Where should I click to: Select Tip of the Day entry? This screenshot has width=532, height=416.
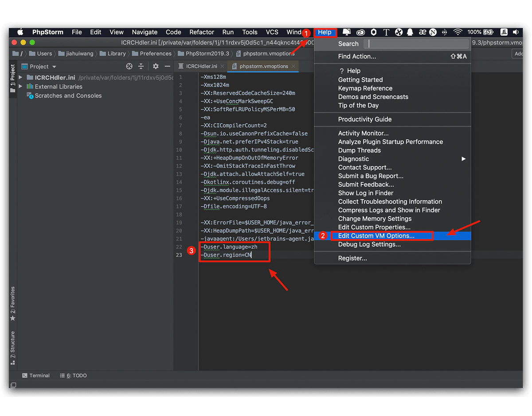[392, 106]
